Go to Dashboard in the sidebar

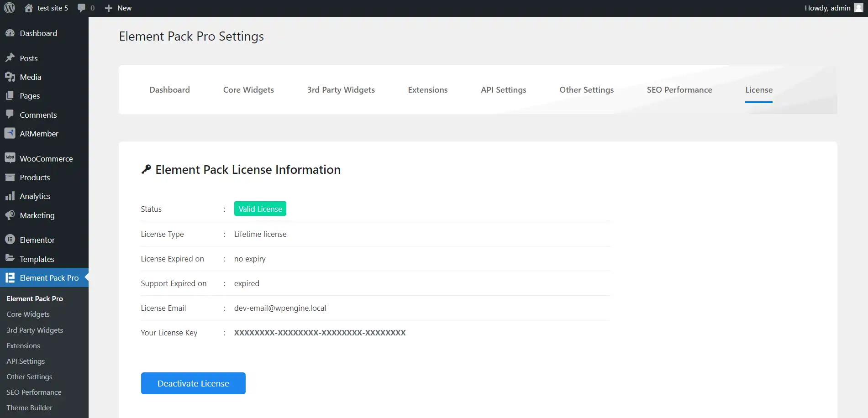[38, 33]
